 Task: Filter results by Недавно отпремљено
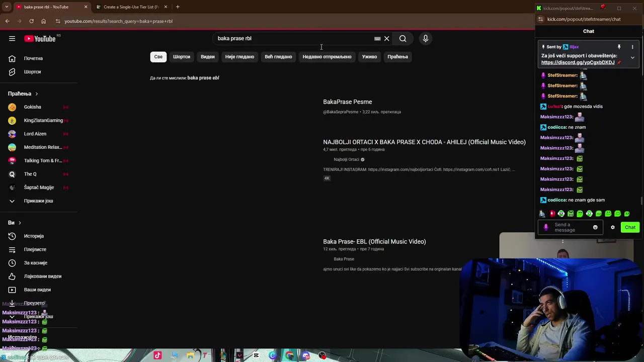pyautogui.click(x=327, y=57)
